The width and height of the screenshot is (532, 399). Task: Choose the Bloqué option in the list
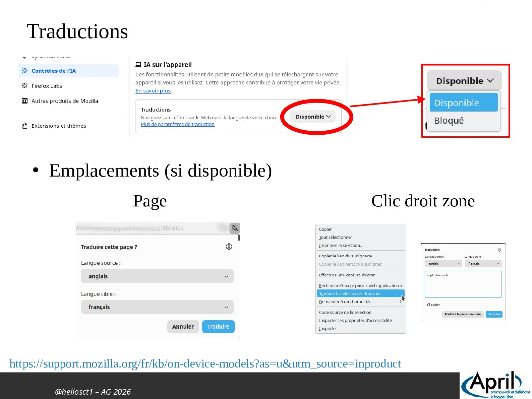(x=464, y=121)
